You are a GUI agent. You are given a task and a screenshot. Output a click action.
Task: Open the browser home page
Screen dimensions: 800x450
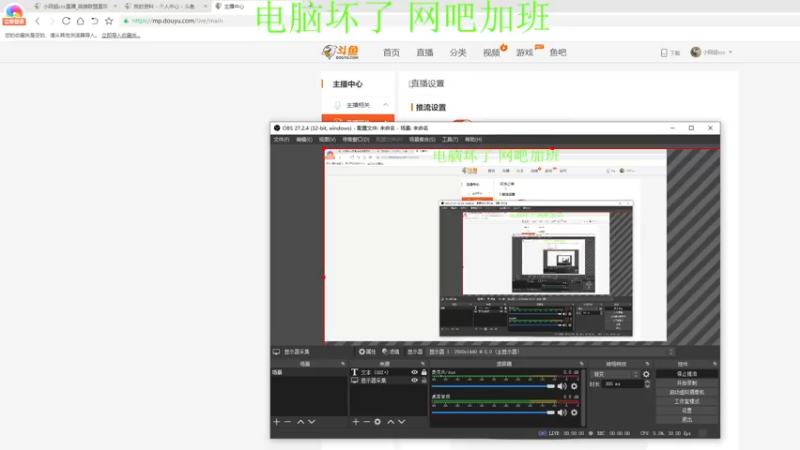[x=80, y=21]
